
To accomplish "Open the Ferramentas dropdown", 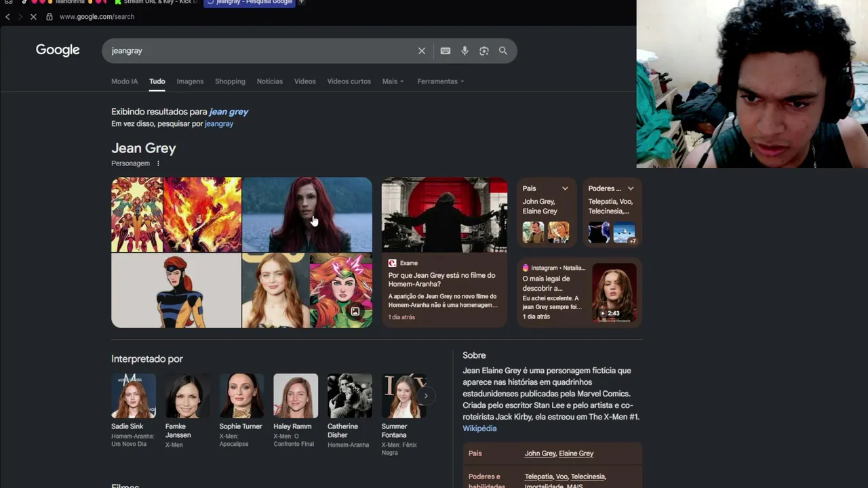I will [441, 81].
